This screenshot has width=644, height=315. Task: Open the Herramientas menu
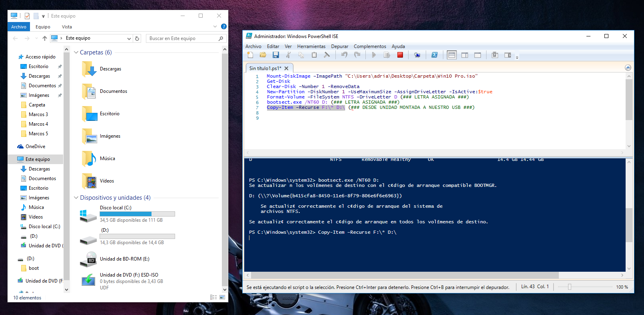click(x=311, y=46)
